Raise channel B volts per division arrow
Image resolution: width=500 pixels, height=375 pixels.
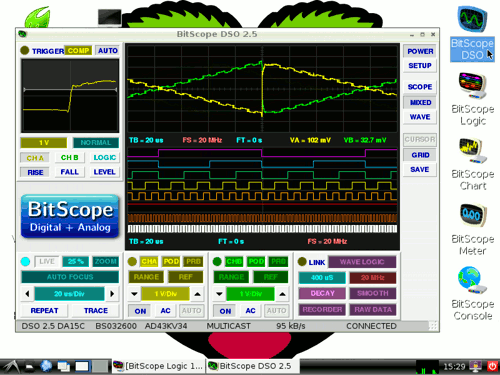coord(282,294)
